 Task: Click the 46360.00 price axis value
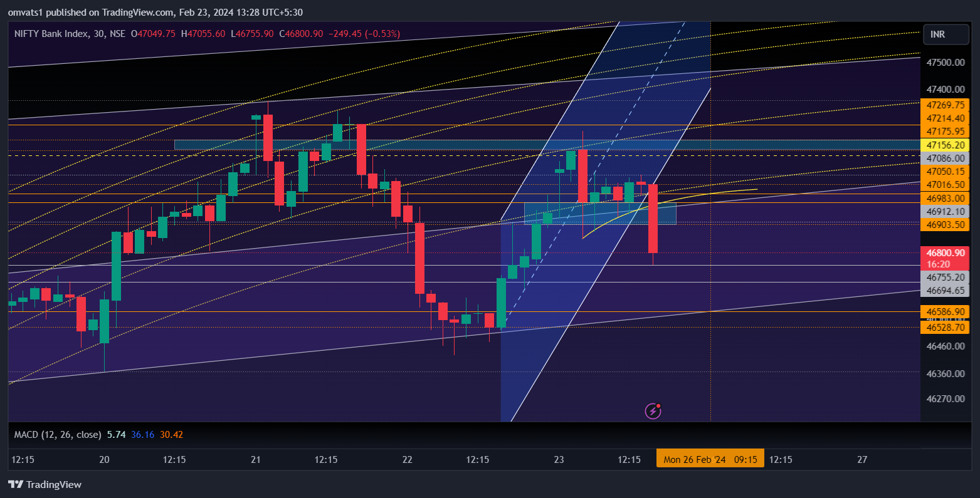pos(946,373)
